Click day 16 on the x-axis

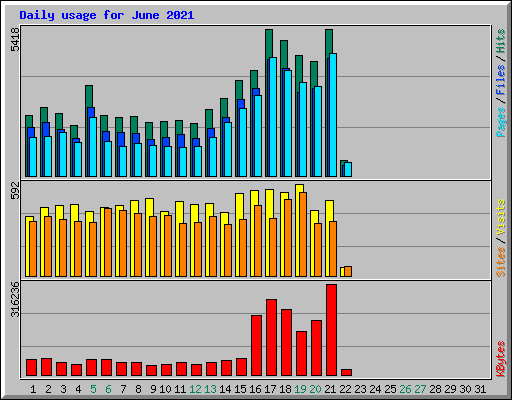(x=255, y=389)
